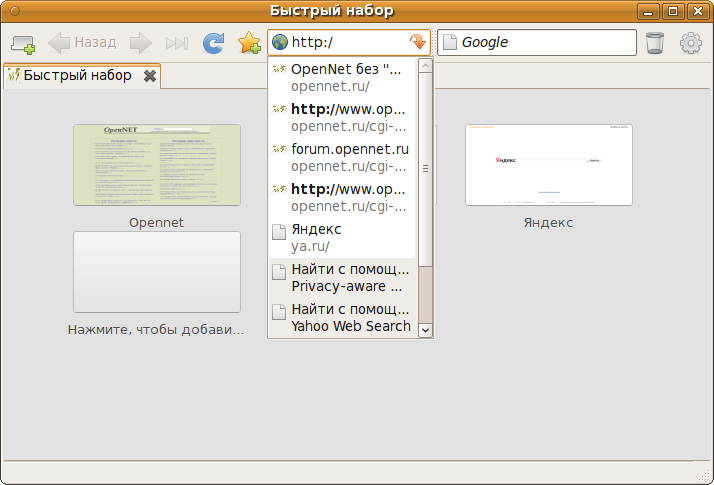Image resolution: width=714 pixels, height=485 pixels.
Task: Open the Яндекс speed dial thumbnail
Action: pos(549,165)
